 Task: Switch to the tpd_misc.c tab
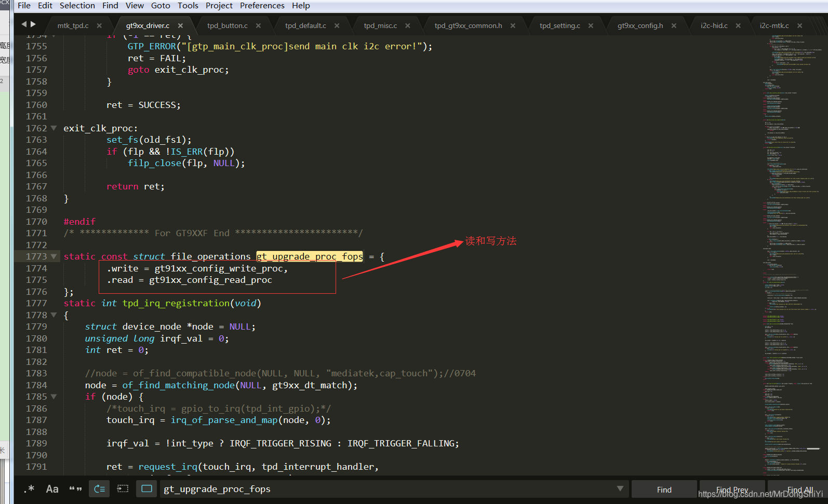(x=380, y=25)
